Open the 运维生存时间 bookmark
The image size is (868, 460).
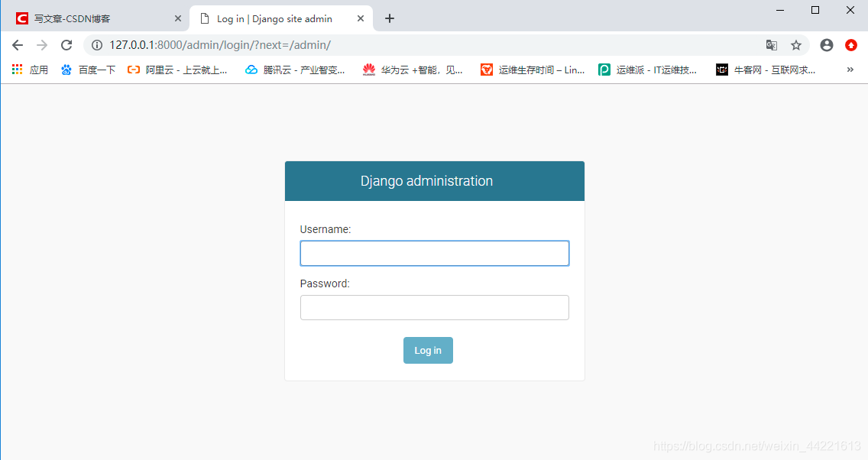[533, 70]
